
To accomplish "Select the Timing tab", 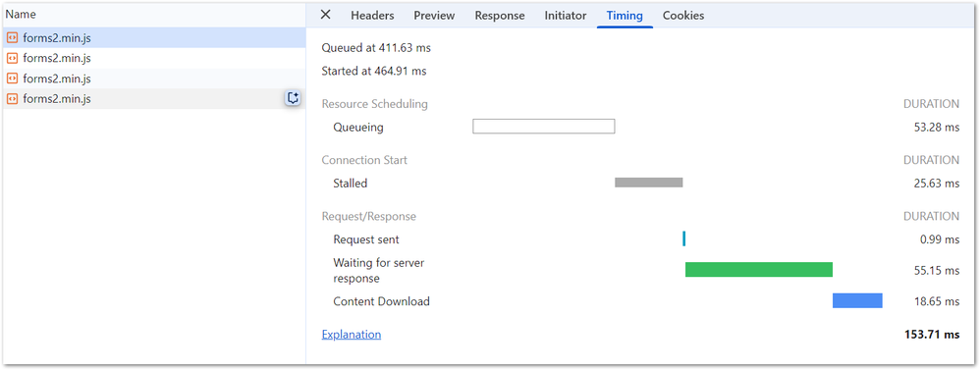I will click(625, 16).
